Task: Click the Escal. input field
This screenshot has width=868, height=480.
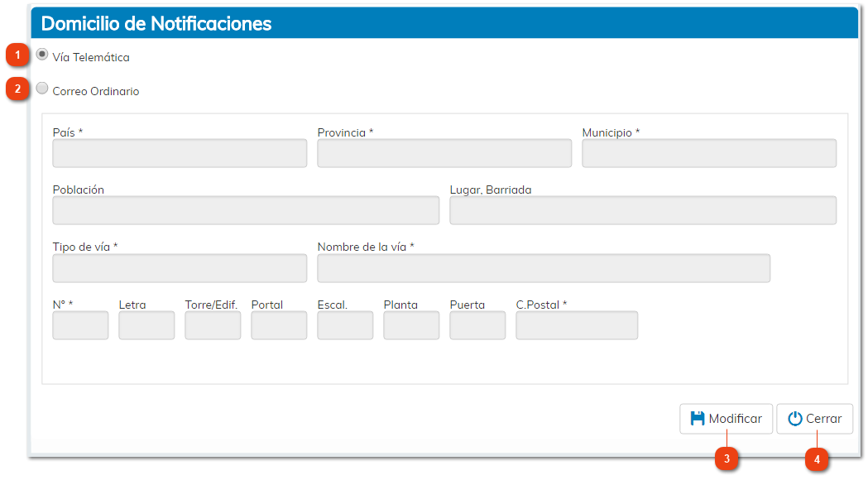Action: pyautogui.click(x=344, y=325)
